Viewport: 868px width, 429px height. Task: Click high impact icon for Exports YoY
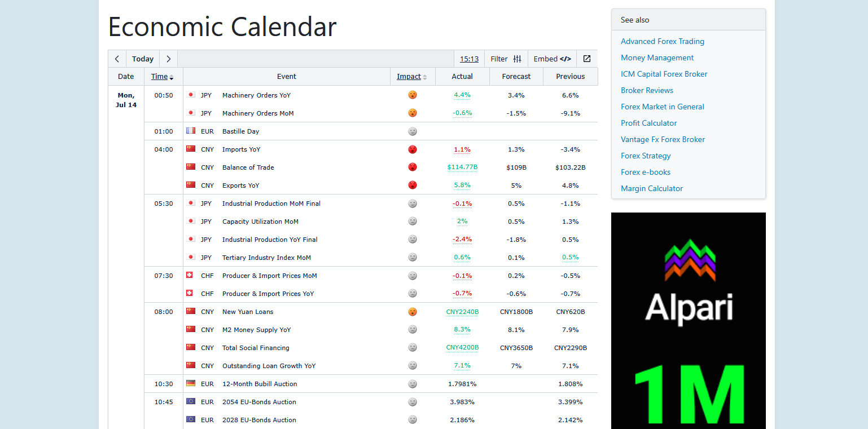(413, 185)
